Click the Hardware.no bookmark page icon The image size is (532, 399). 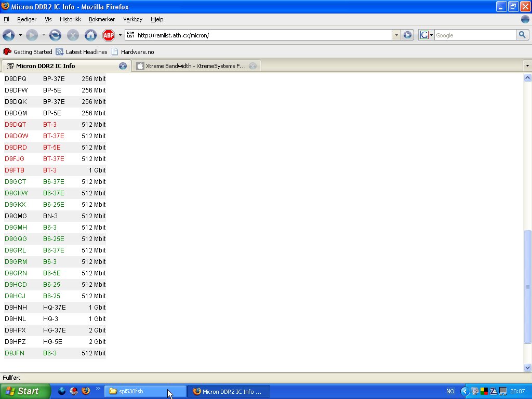tap(115, 51)
